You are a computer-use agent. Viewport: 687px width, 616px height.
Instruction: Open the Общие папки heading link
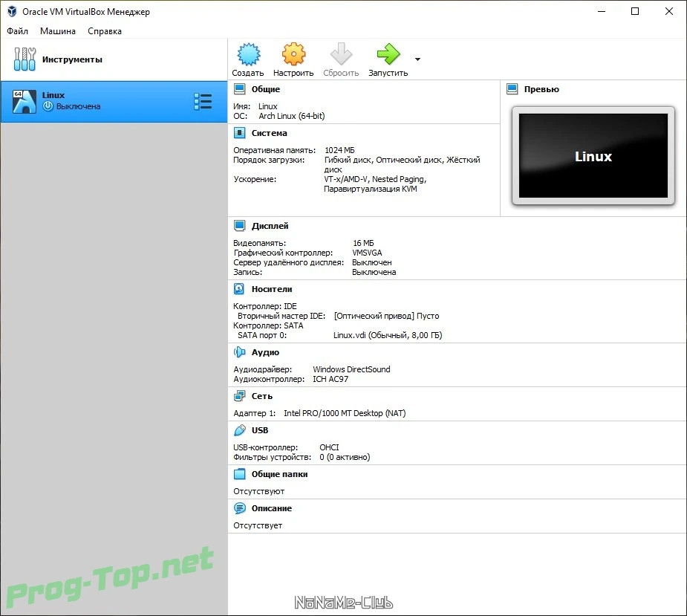[279, 474]
